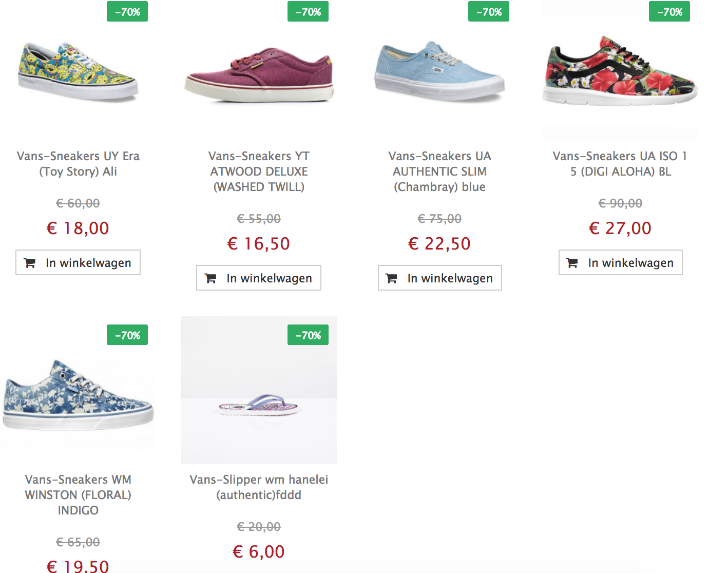The width and height of the screenshot is (728, 573).
Task: Open the floral Digi Aloha sneaker image
Action: point(620,72)
